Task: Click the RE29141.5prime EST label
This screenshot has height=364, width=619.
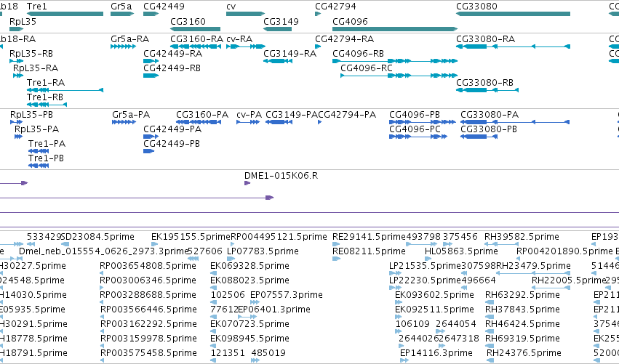Action: pyautogui.click(x=369, y=237)
